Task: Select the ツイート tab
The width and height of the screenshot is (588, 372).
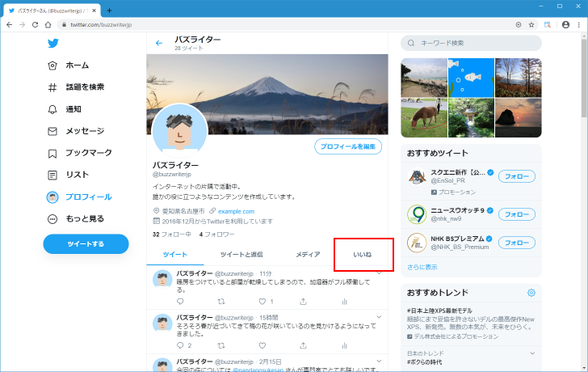Action: click(175, 255)
